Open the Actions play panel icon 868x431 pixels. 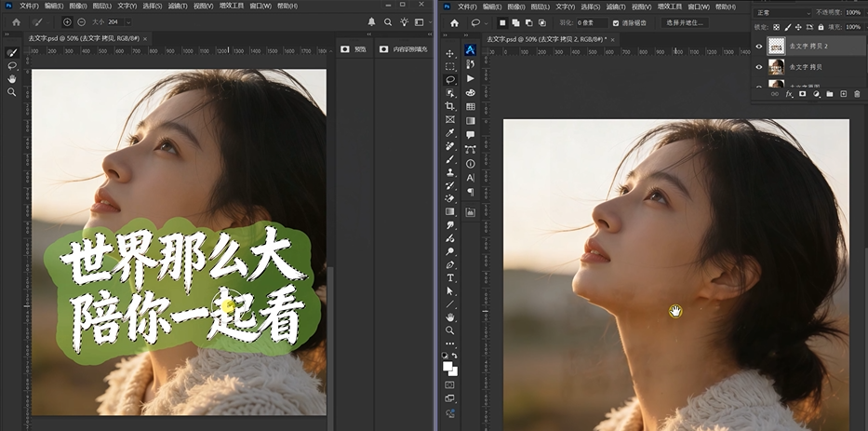coord(471,78)
